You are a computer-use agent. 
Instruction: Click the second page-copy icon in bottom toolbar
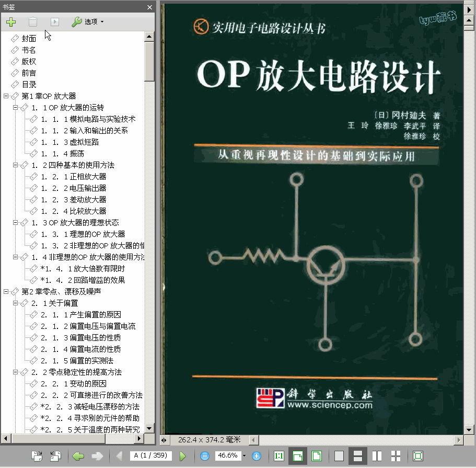click(x=56, y=456)
